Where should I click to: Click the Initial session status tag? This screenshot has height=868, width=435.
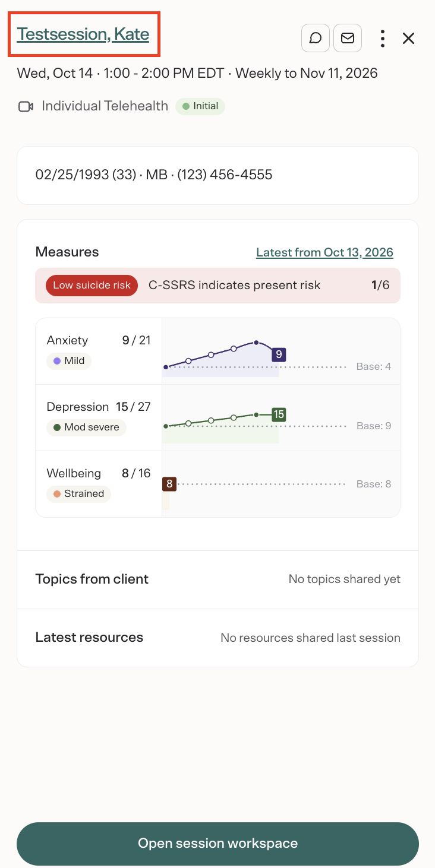pyautogui.click(x=200, y=107)
